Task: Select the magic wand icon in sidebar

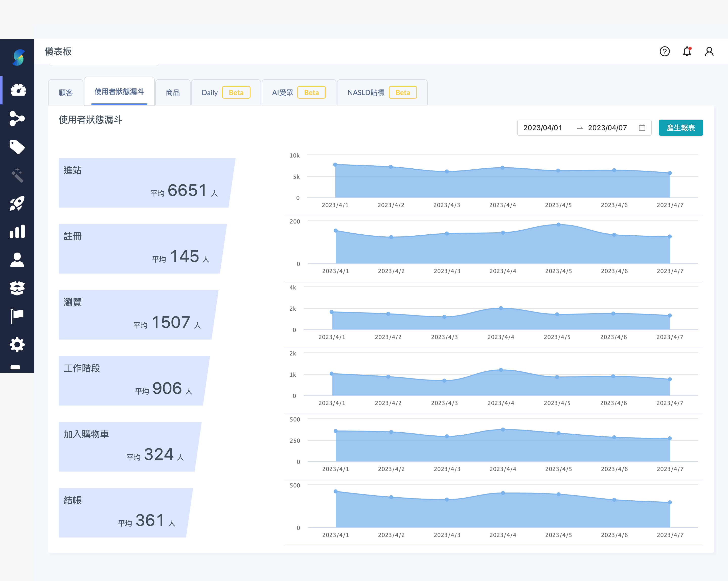Action: pyautogui.click(x=17, y=175)
